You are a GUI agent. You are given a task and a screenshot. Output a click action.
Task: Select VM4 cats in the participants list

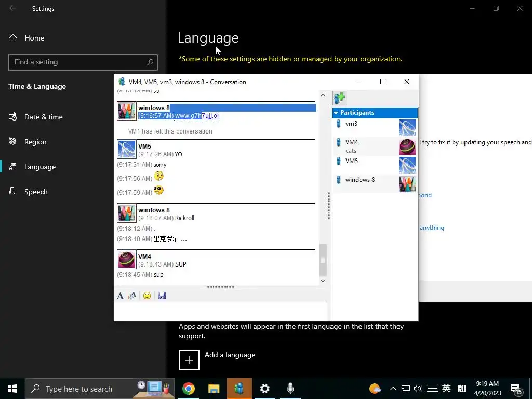[375, 146]
